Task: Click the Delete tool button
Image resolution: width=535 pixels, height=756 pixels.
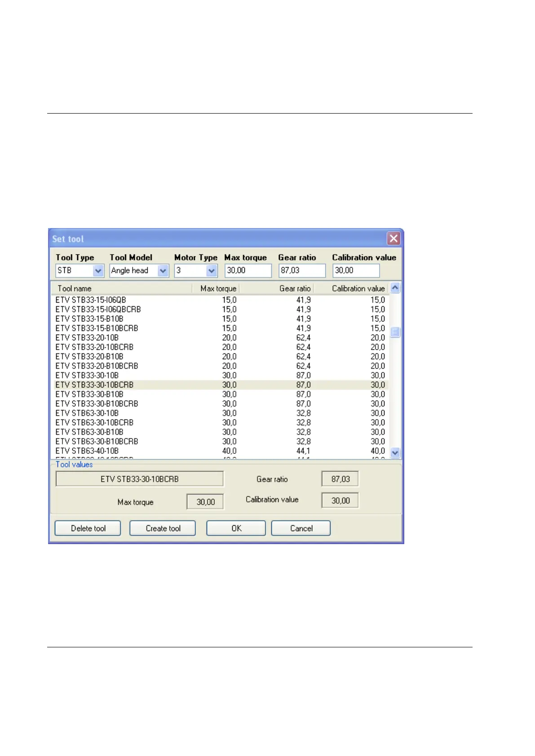Action: point(88,528)
